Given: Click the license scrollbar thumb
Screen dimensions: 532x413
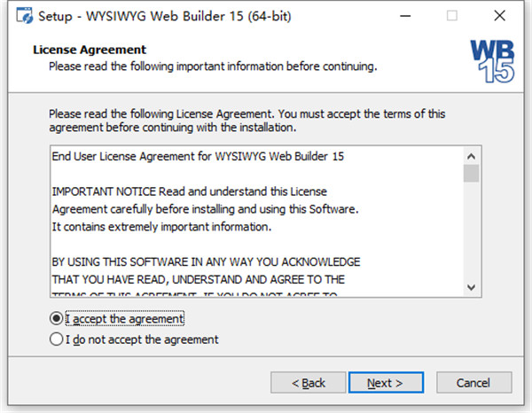Looking at the screenshot, I should (x=471, y=174).
